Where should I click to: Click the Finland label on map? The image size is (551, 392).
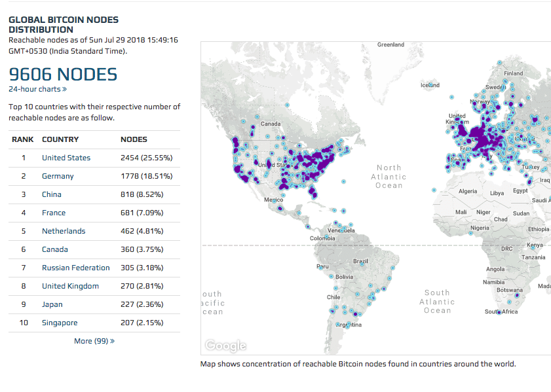click(x=514, y=73)
